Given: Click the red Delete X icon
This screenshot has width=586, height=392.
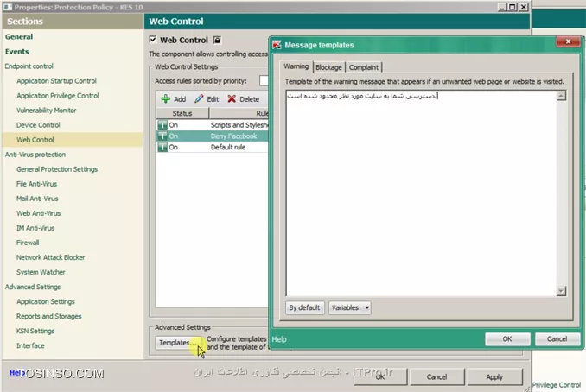Looking at the screenshot, I should tap(232, 99).
